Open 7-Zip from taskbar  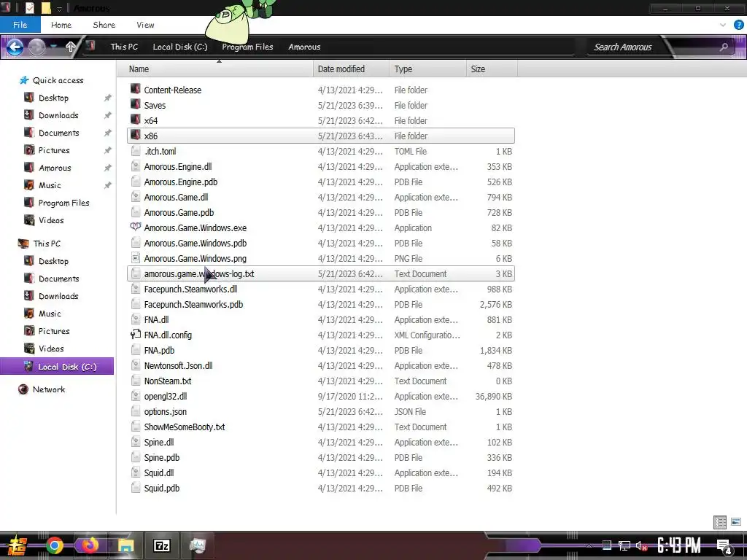point(161,545)
